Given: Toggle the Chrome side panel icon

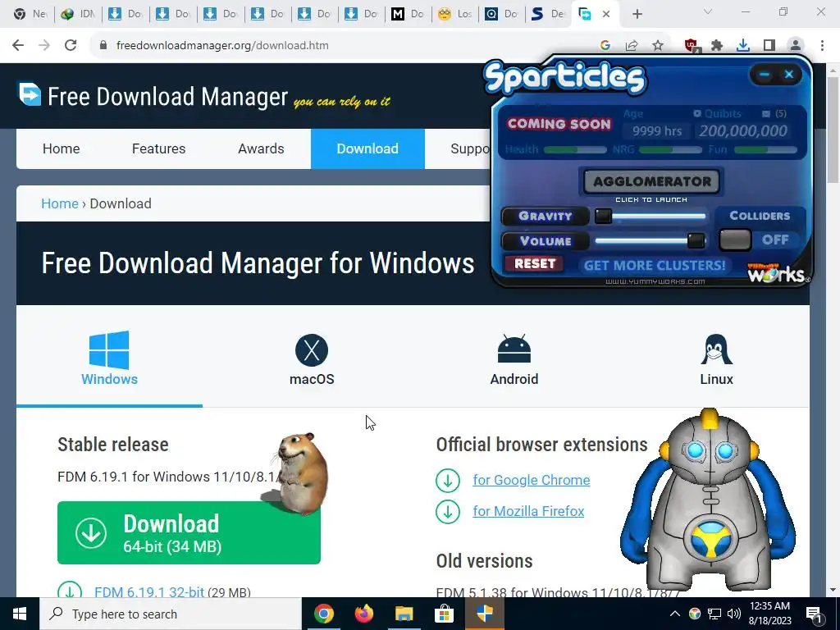Looking at the screenshot, I should (769, 46).
